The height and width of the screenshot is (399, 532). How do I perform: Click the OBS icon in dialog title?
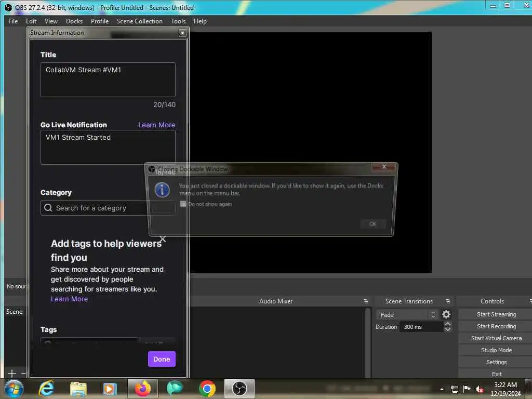point(152,169)
